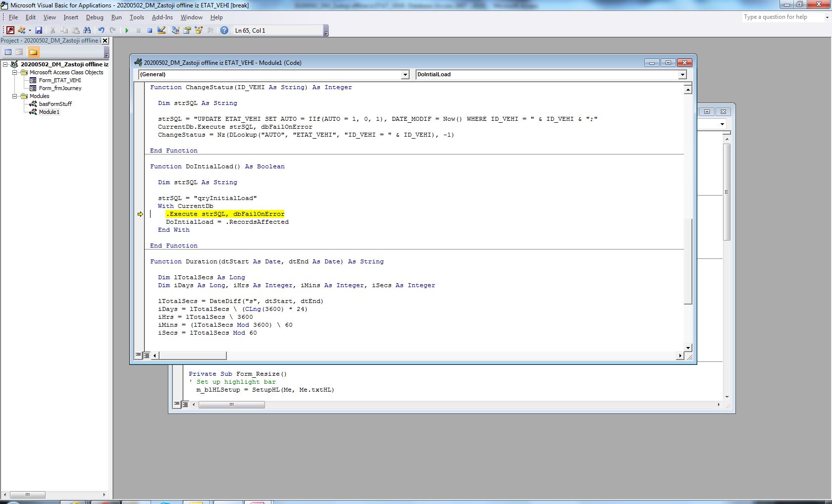832x504 pixels.
Task: Open the Debug menu
Action: (x=95, y=17)
